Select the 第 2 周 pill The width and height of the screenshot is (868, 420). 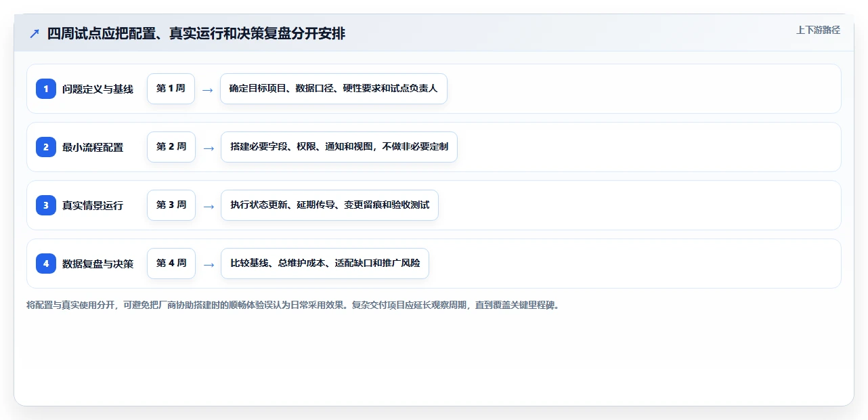(x=171, y=147)
